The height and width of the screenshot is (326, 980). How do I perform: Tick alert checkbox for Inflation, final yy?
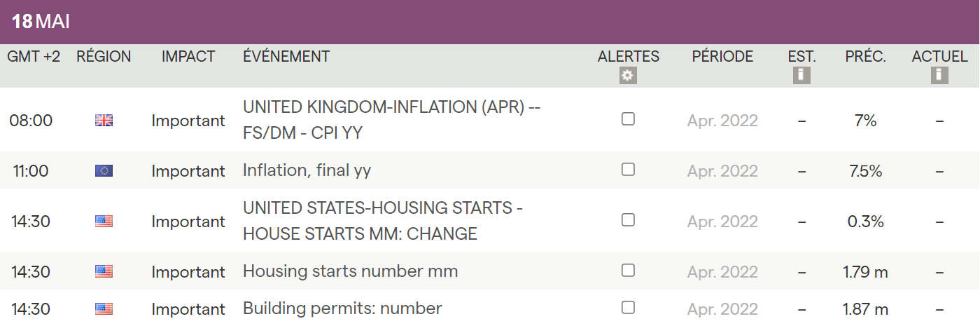(x=628, y=169)
